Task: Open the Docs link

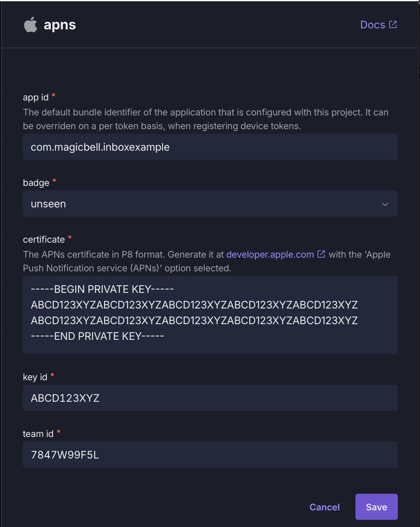Action: pos(373,25)
